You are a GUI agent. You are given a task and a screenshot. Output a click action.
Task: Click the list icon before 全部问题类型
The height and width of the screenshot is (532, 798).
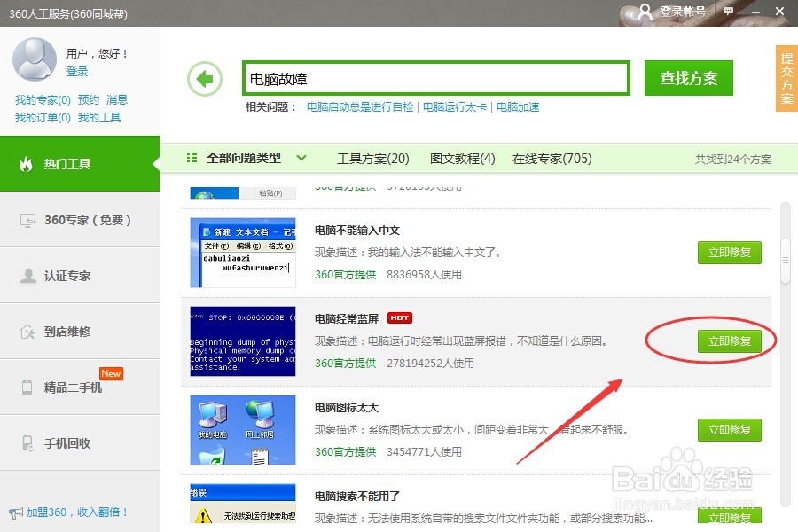(192, 158)
